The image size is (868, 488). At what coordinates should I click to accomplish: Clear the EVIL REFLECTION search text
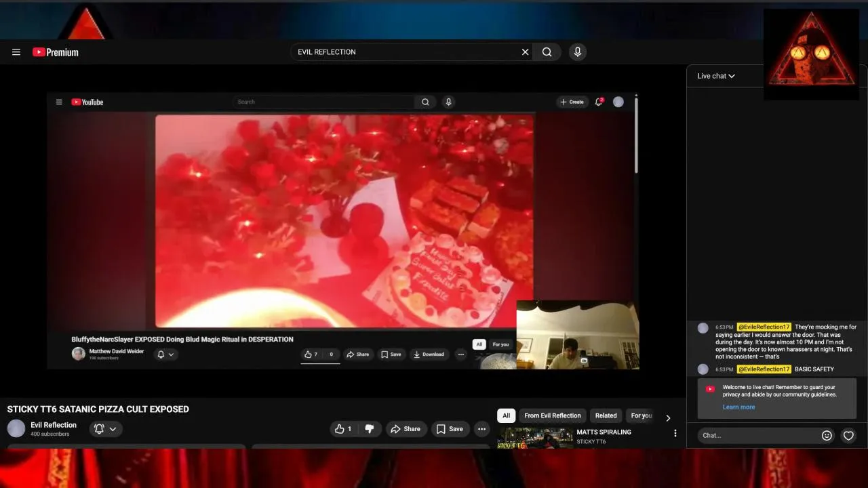click(x=525, y=52)
